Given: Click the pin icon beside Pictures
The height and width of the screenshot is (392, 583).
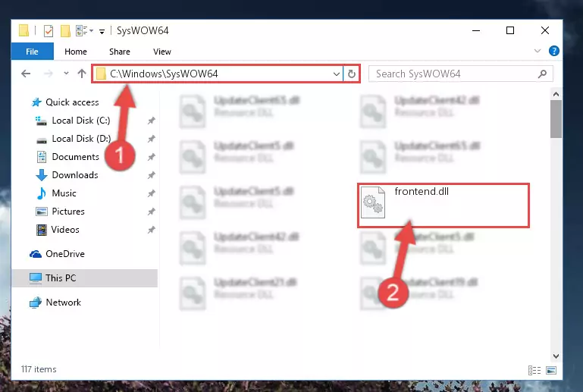Looking at the screenshot, I should (152, 212).
